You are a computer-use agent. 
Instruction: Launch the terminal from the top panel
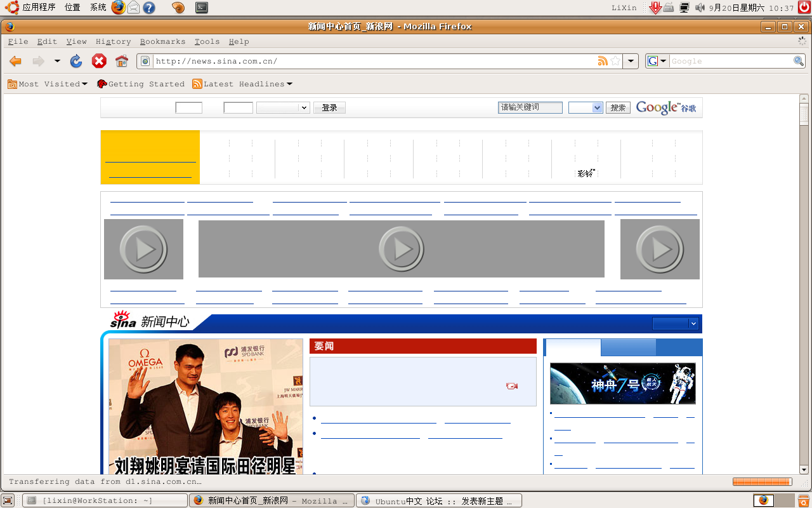pos(201,8)
